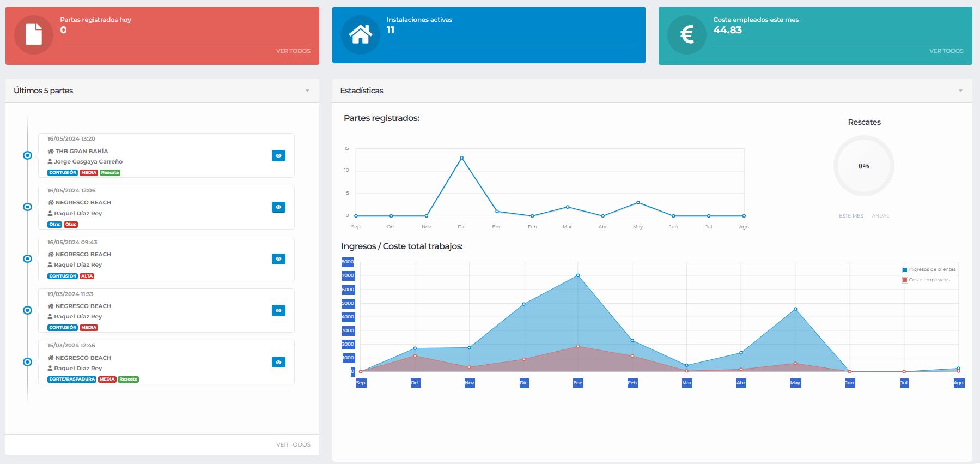Switch Rescates gauge to ANUAL
Viewport: 980px width, 464px height.
point(880,216)
